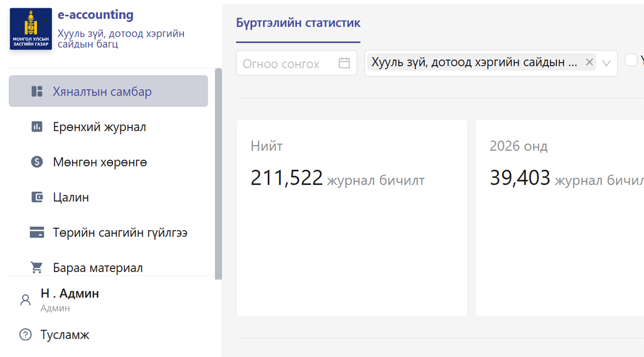Image resolution: width=644 pixels, height=357 pixels.
Task: Click the Хууль зүй, дотоод хэргийн сайдын багц subtitle
Action: pyautogui.click(x=121, y=39)
